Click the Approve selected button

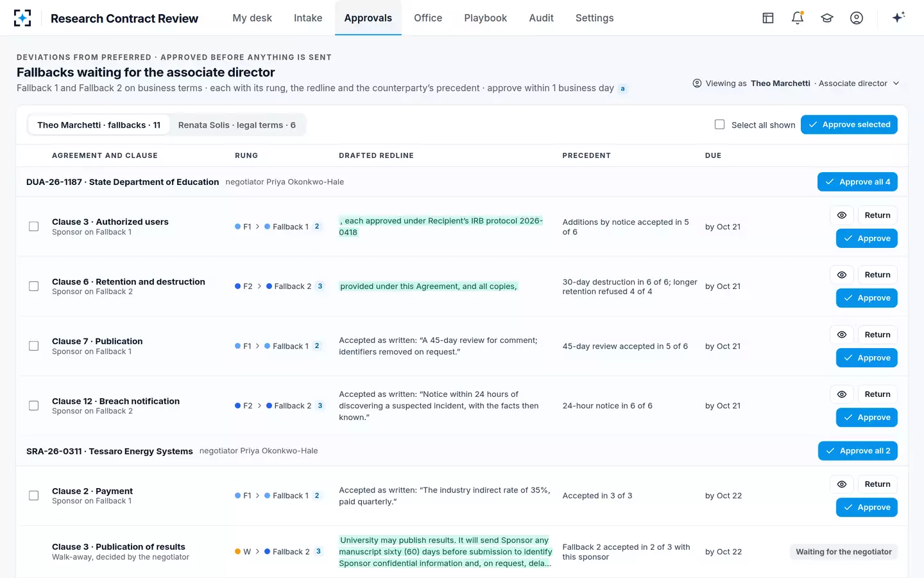(849, 125)
